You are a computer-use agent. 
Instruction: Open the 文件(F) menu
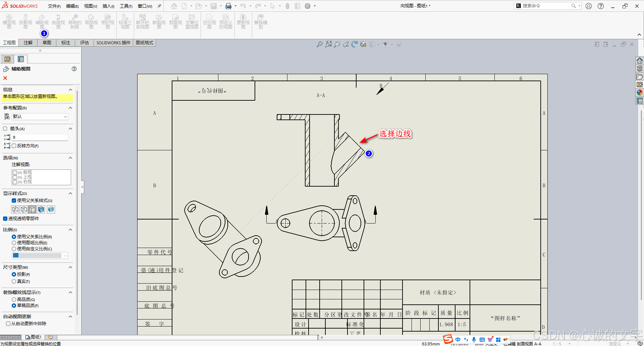pyautogui.click(x=54, y=6)
